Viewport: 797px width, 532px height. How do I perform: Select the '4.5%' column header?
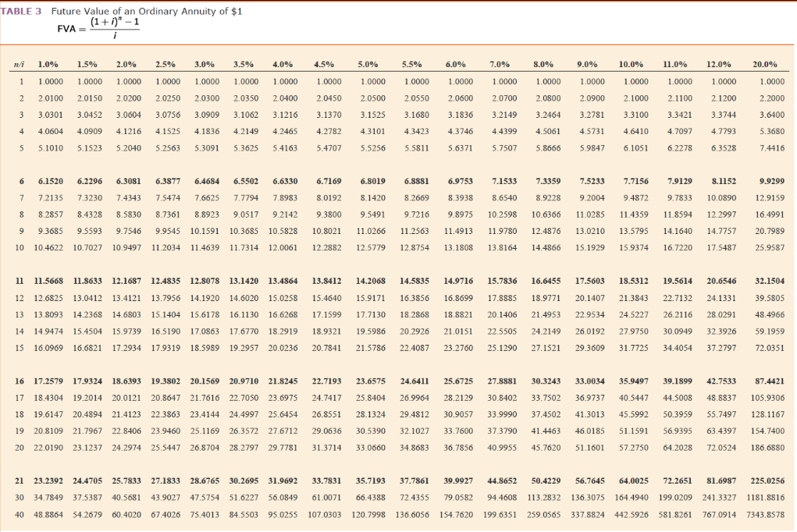324,65
